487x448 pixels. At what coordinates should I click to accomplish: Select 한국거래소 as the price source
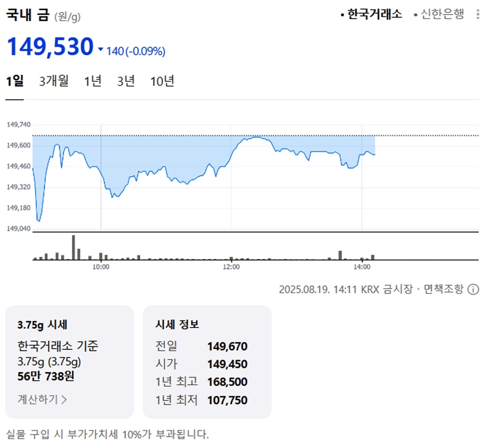point(371,14)
